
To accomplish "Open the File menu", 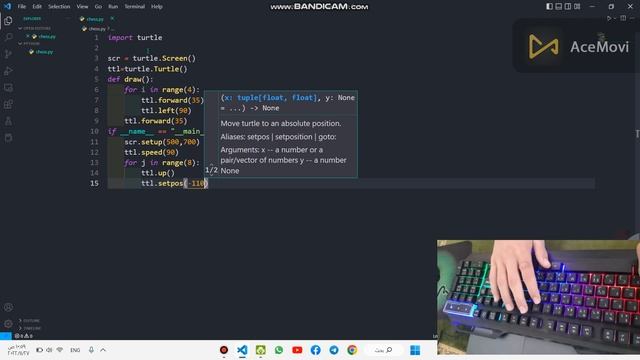I will 22,7.
